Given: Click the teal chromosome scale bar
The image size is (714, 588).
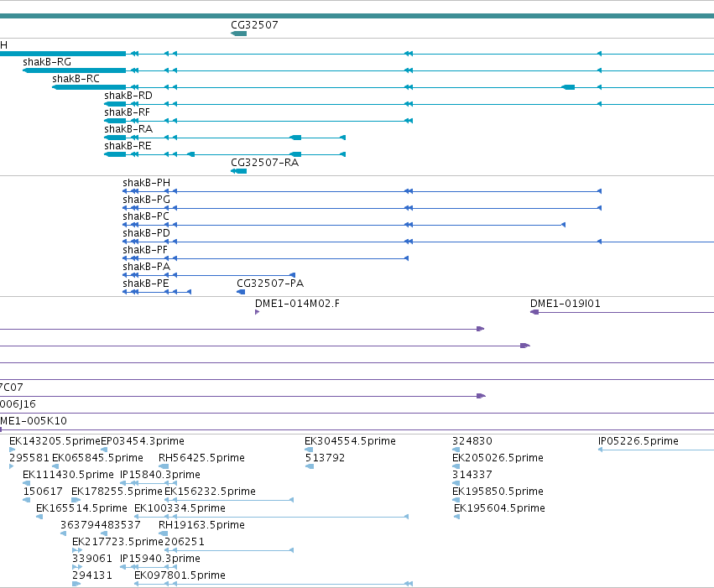Looking at the screenshot, I should tap(357, 16).
